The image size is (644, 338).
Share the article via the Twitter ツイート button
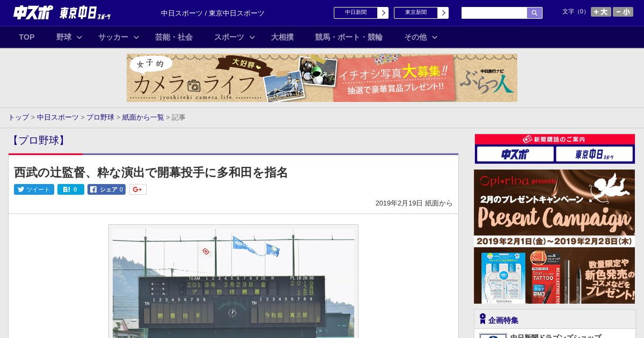point(34,189)
